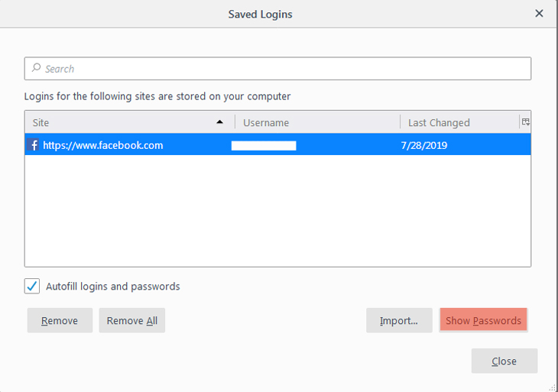Image resolution: width=558 pixels, height=392 pixels.
Task: Click the 7/28/2019 date cell
Action: pyautogui.click(x=424, y=145)
